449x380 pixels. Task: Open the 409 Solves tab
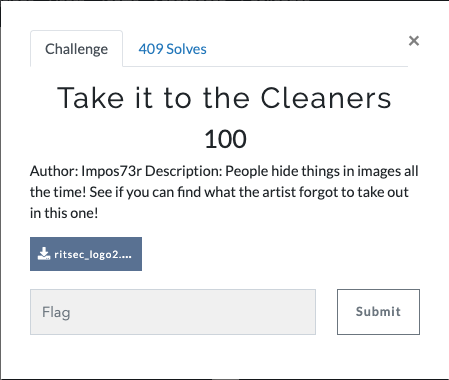coord(172,49)
